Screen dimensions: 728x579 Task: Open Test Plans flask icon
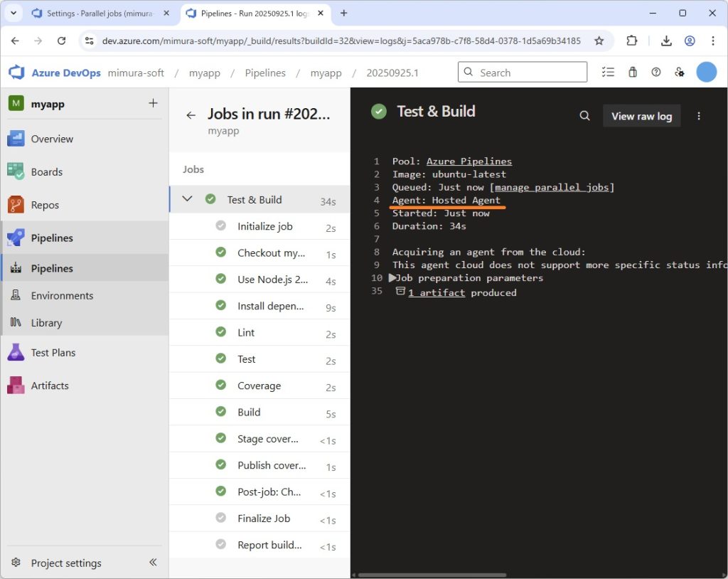pyautogui.click(x=16, y=352)
